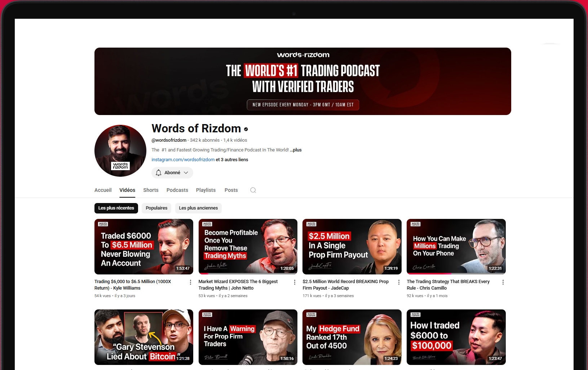The width and height of the screenshot is (588, 370).
Task: Click the '1,4 k vidéos' count
Action: pyautogui.click(x=235, y=140)
